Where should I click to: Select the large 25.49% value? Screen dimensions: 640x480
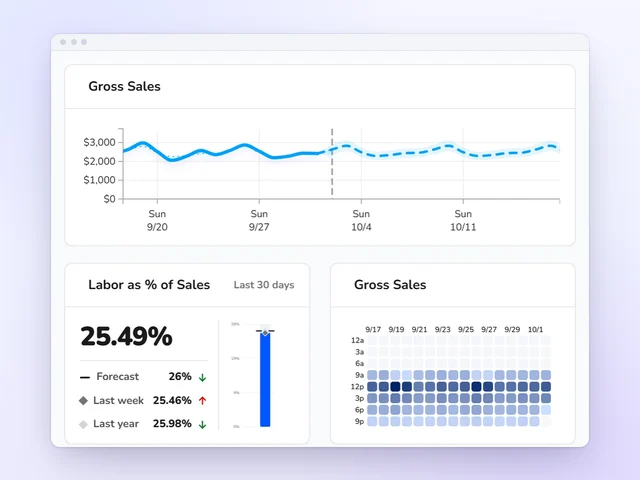pyautogui.click(x=127, y=337)
